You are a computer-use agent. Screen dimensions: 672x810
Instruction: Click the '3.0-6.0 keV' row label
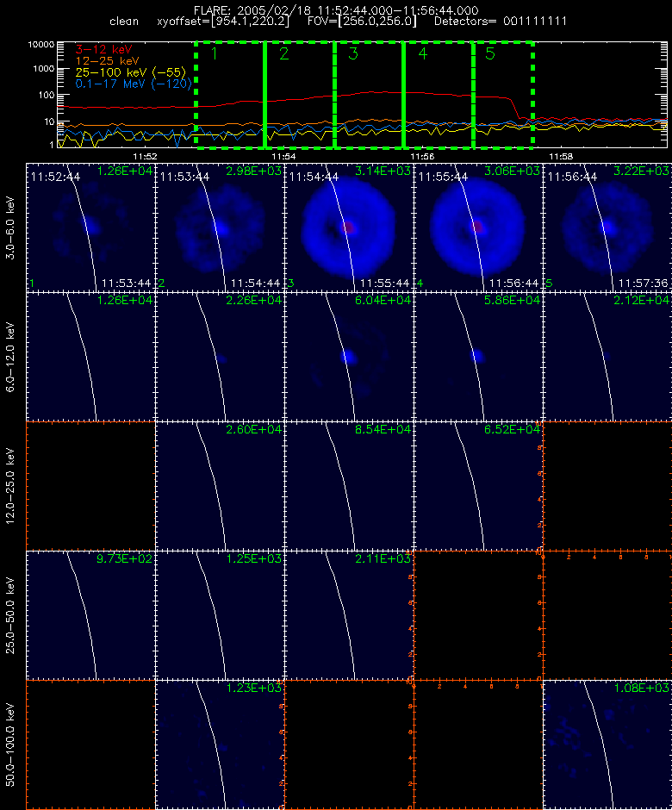coord(10,227)
